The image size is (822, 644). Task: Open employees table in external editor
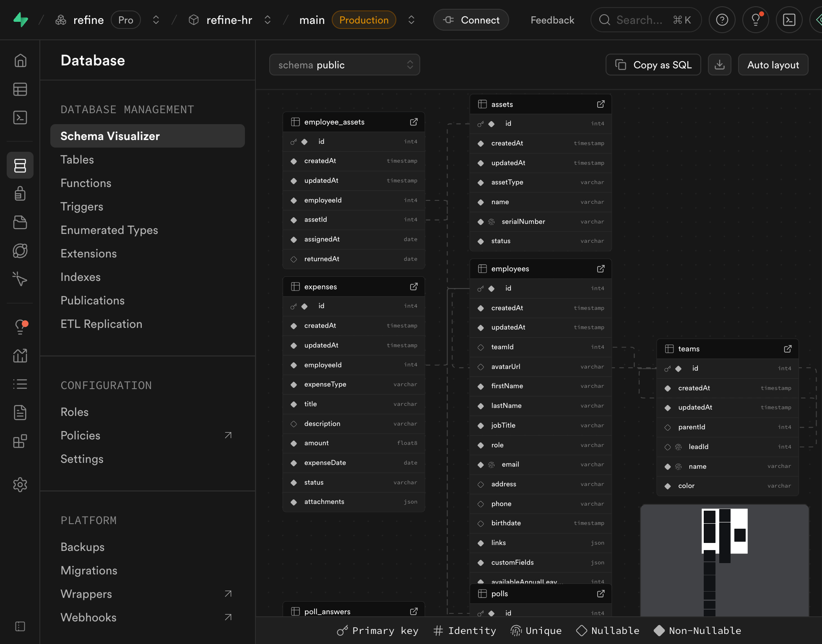pos(601,269)
